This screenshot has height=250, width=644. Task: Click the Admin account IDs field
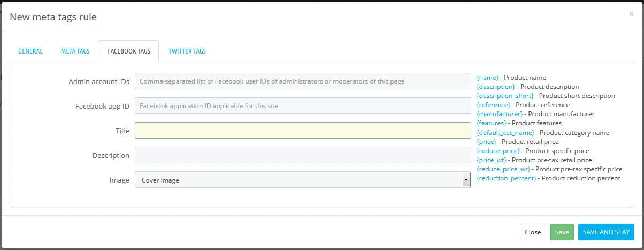(x=303, y=81)
